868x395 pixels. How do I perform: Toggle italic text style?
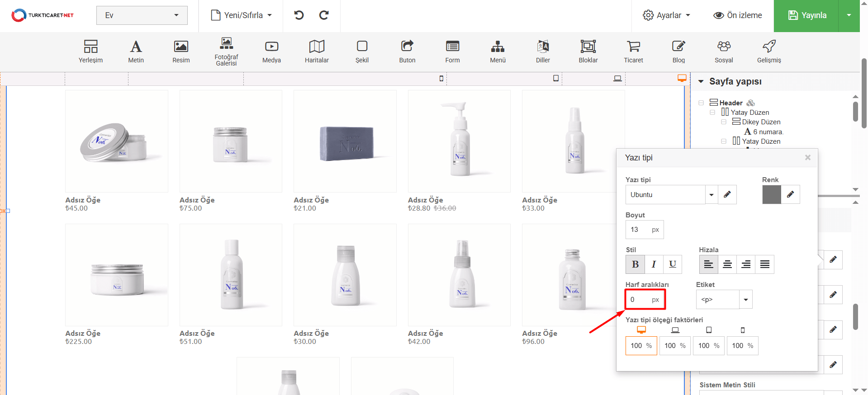click(654, 264)
